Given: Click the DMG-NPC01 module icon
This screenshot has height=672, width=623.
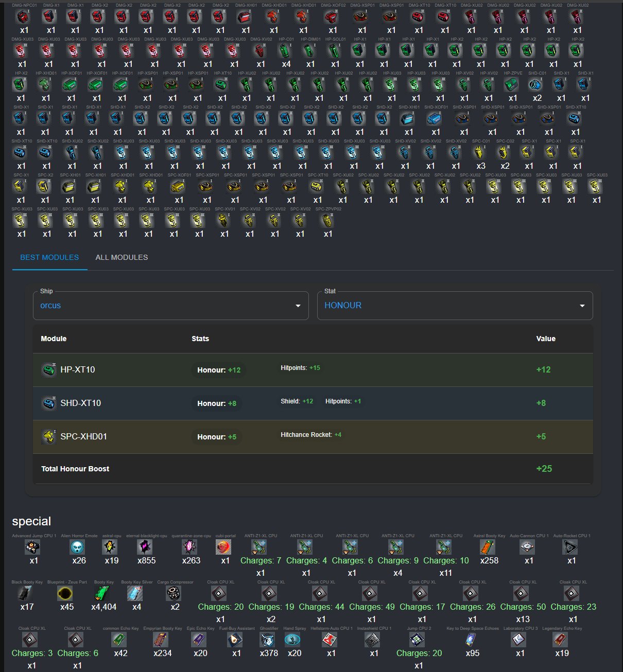Looking at the screenshot, I should 23,17.
